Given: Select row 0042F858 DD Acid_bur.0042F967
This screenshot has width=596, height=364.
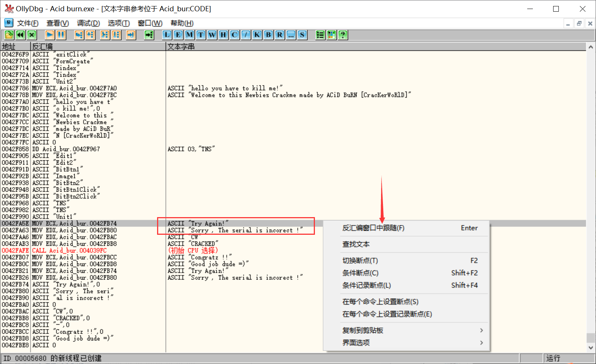Looking at the screenshot, I should coord(293,149).
